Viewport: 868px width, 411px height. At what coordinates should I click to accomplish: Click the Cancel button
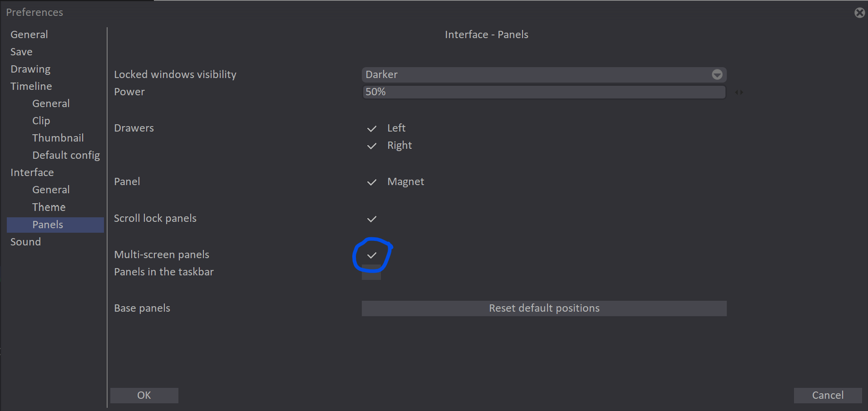(x=828, y=396)
